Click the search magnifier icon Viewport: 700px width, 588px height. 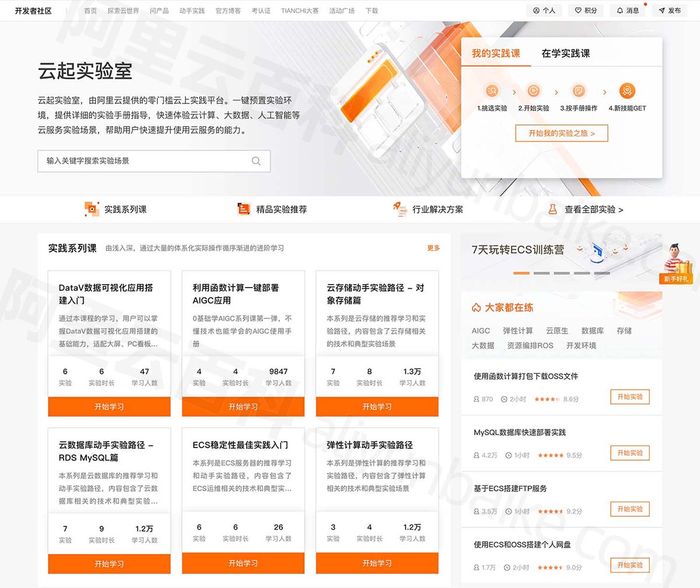click(x=256, y=161)
